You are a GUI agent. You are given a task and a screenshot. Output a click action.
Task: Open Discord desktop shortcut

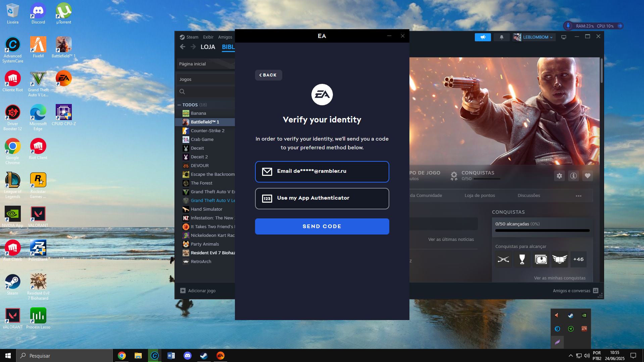pos(38,14)
